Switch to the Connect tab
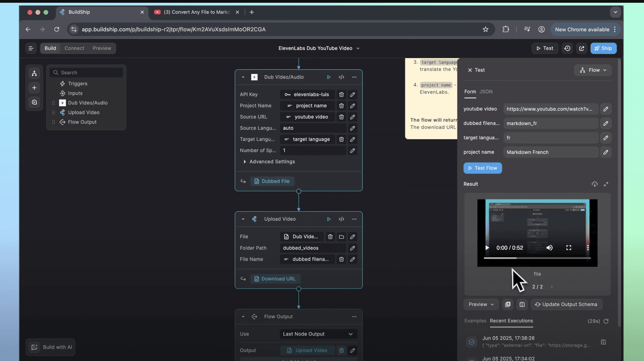The width and height of the screenshot is (644, 361). tap(74, 48)
